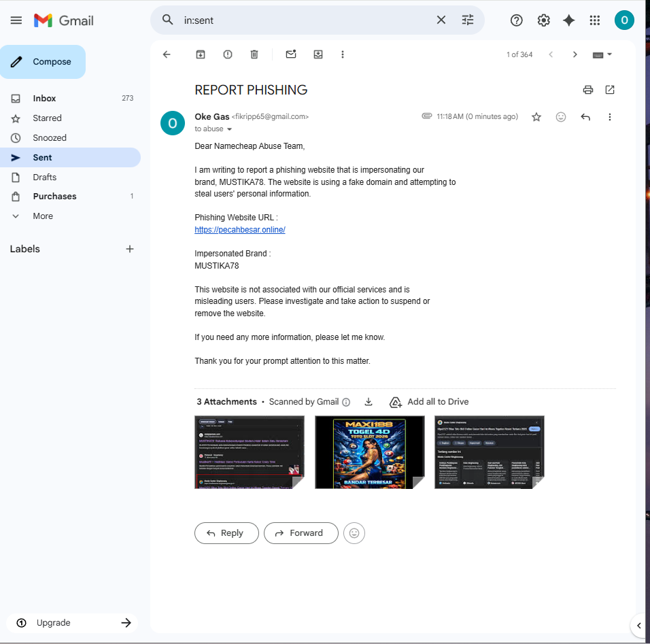Show details dropdown next to 'to abuse'
Viewport: 650px width, 644px height.
(229, 129)
